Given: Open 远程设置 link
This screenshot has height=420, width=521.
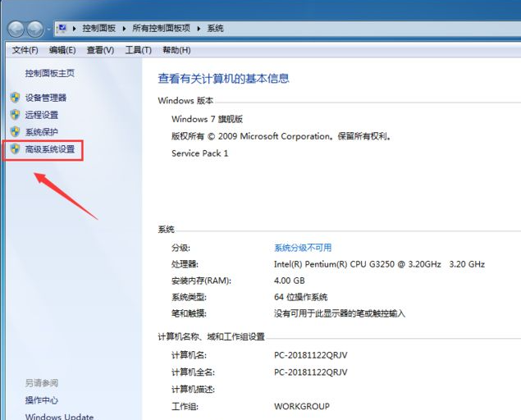Looking at the screenshot, I should click(42, 115).
